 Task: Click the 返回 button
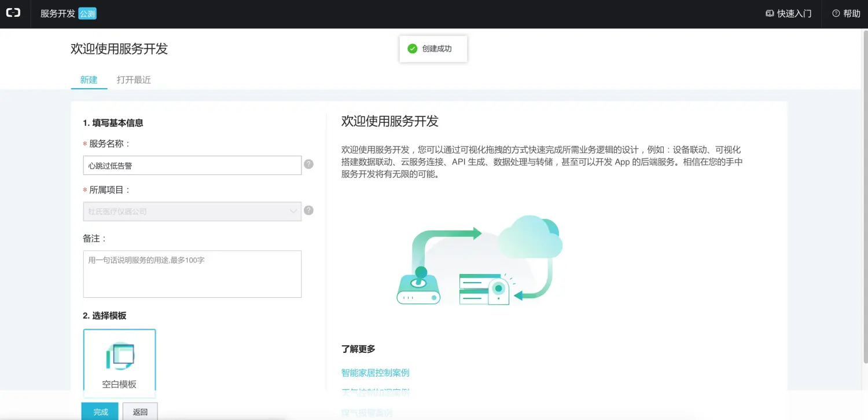point(140,412)
